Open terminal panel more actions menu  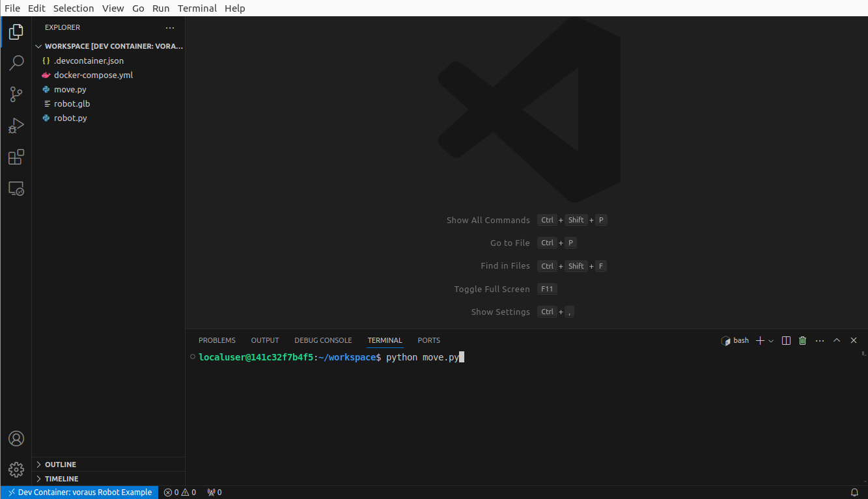click(820, 340)
